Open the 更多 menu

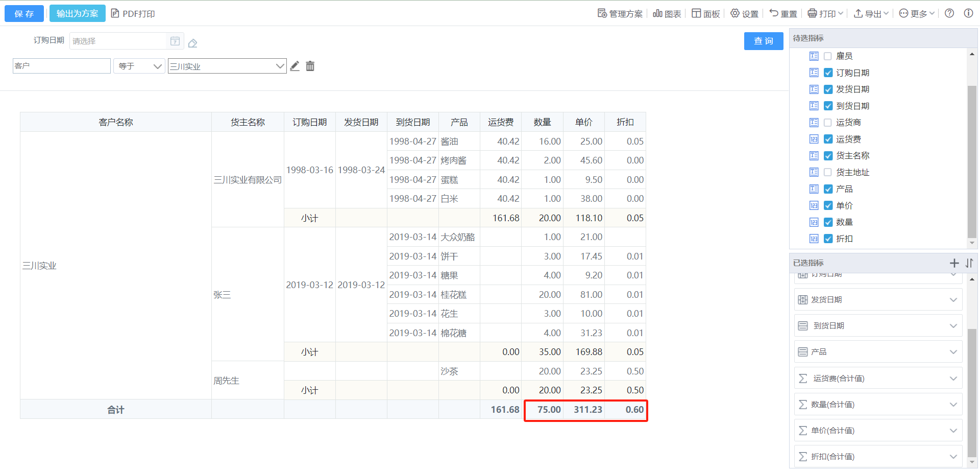click(916, 13)
